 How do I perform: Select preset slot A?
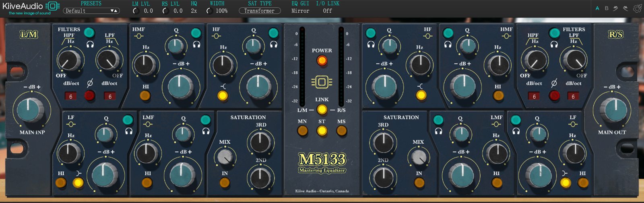(x=597, y=8)
